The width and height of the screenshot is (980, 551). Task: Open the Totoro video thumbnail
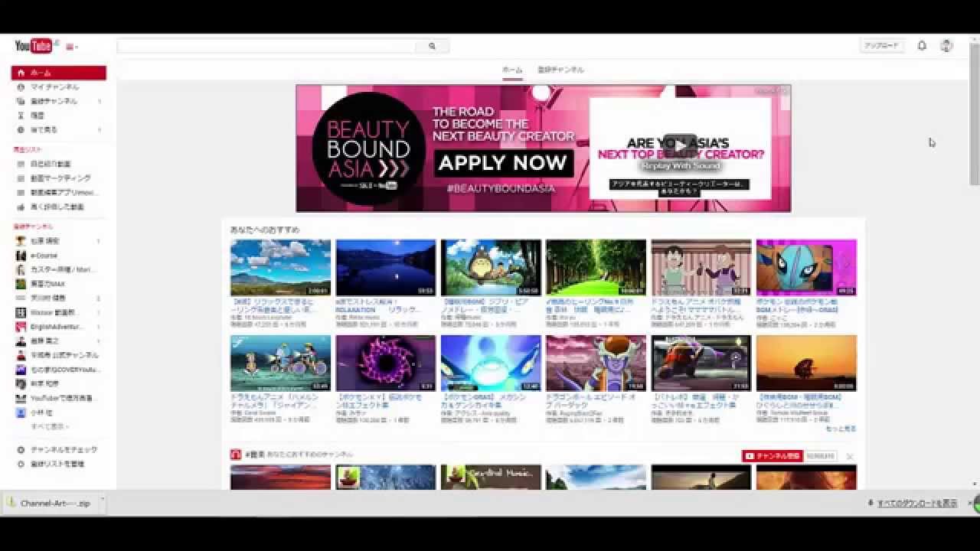(x=491, y=267)
